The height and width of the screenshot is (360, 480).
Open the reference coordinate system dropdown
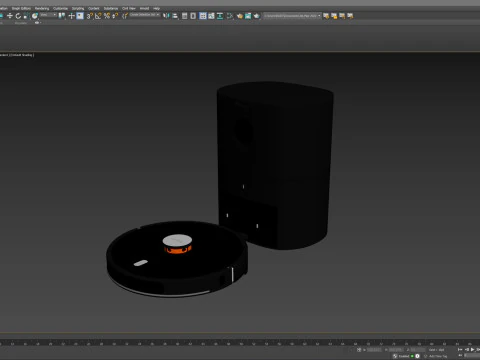click(x=48, y=15)
